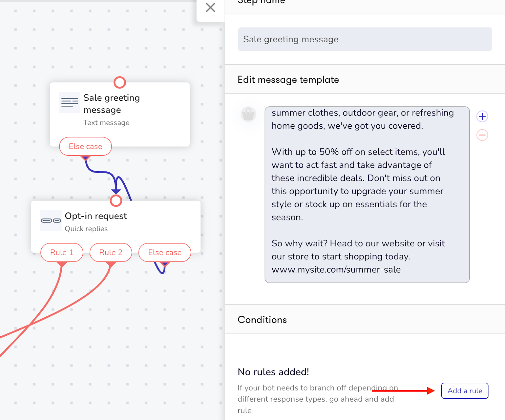Click the plus icon to add message

click(482, 117)
